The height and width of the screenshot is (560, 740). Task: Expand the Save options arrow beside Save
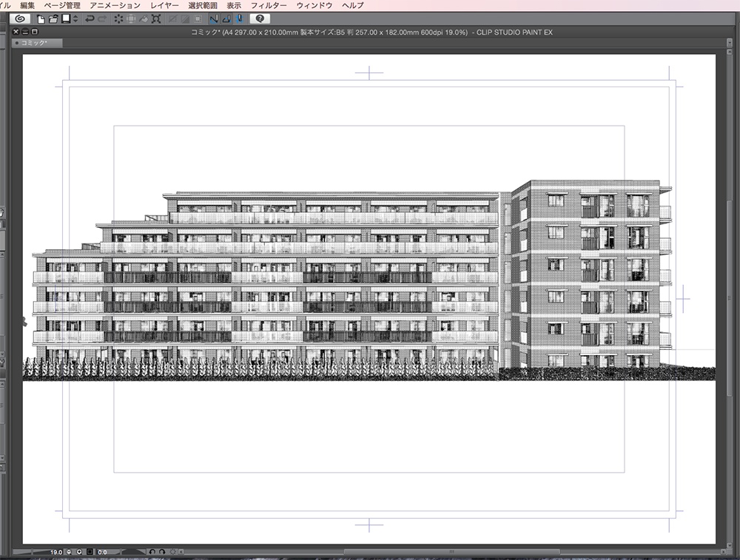pos(75,19)
